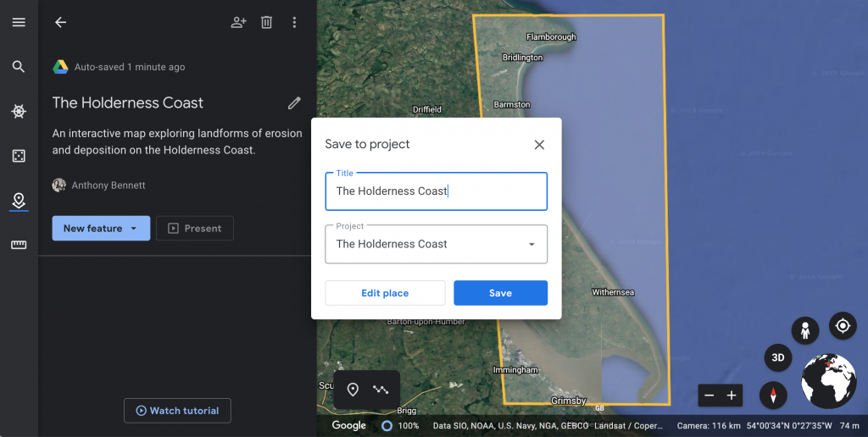Delete project using the trash icon
The height and width of the screenshot is (437, 868).
[x=266, y=22]
